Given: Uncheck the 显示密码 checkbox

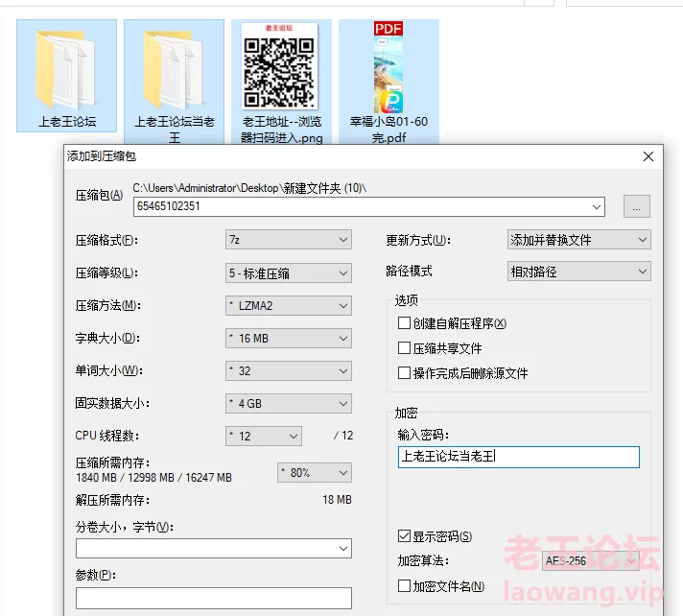Looking at the screenshot, I should pos(404,535).
